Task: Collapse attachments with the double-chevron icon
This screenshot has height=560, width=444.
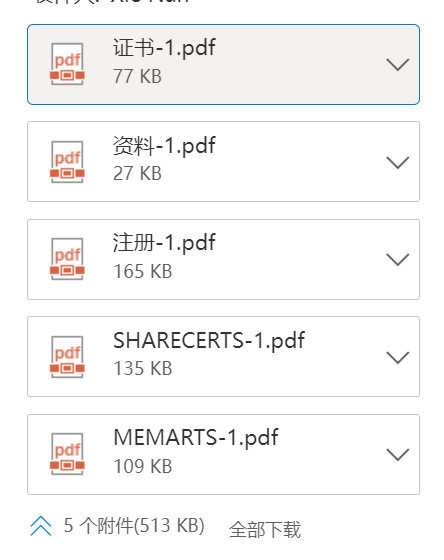Action: [x=41, y=526]
